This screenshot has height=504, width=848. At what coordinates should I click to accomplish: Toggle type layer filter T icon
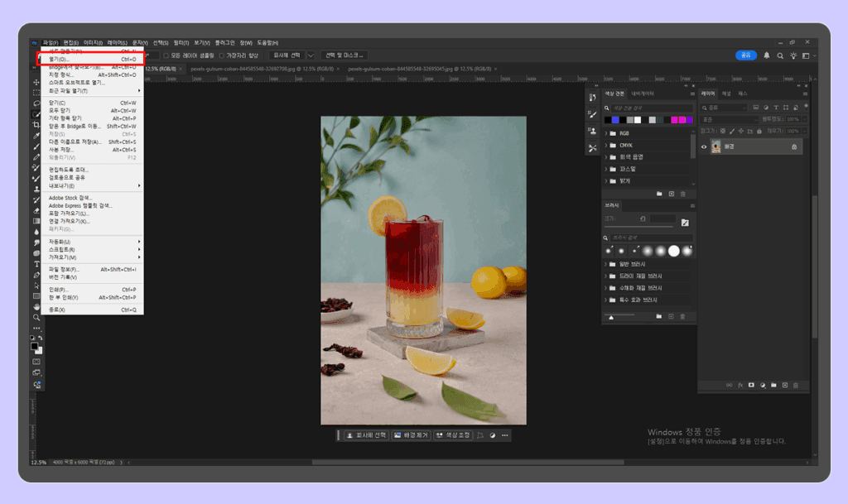(x=775, y=108)
